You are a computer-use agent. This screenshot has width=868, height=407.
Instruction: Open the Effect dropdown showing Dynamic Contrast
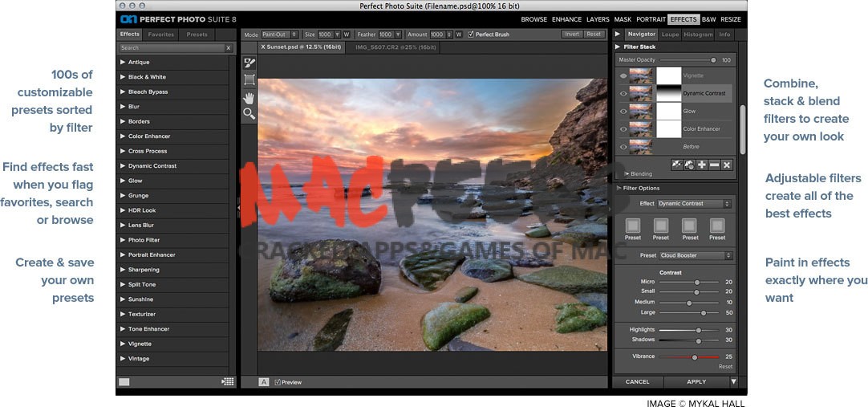coord(695,204)
